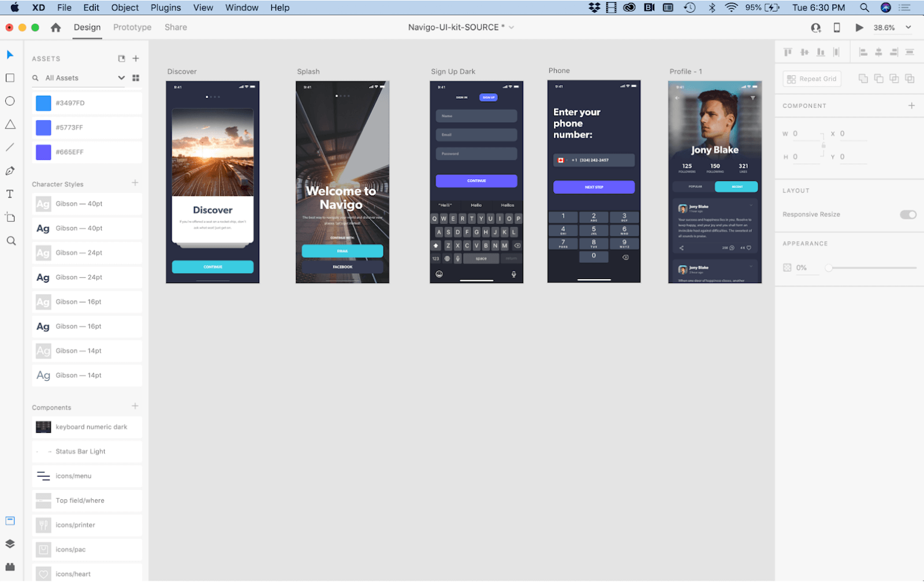Select the Text tool
This screenshot has width=924, height=583.
tap(10, 194)
